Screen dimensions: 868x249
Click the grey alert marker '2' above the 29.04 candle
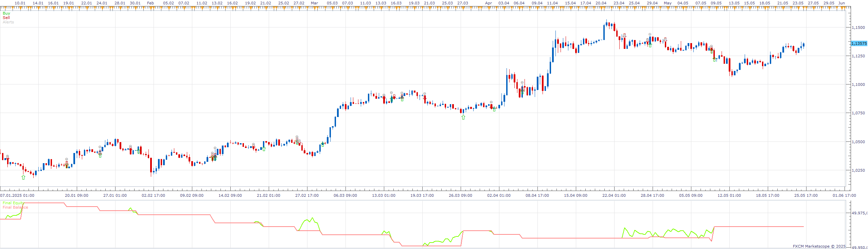click(x=650, y=34)
